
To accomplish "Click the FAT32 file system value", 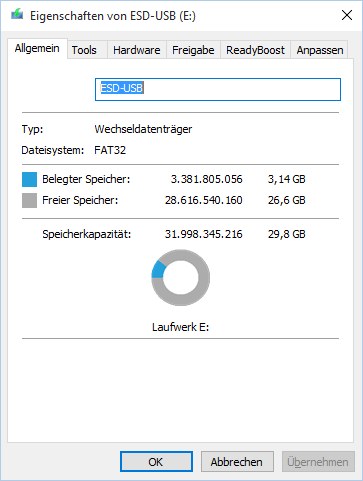I will click(x=110, y=150).
